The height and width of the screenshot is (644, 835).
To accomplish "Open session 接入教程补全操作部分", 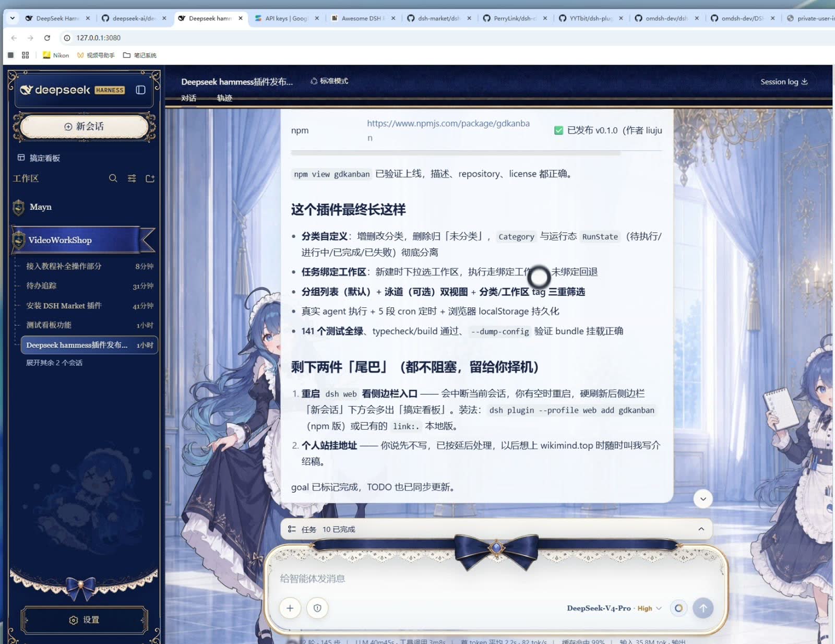I will [89, 266].
